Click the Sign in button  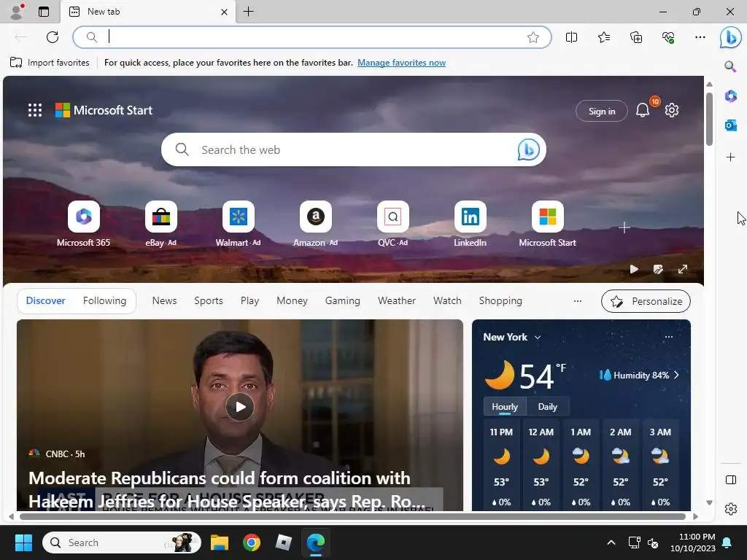click(x=602, y=111)
